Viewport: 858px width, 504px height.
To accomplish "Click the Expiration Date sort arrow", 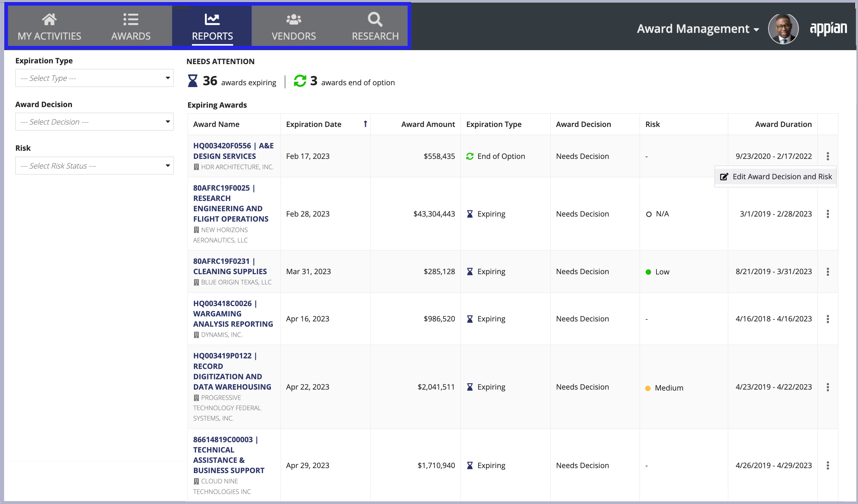I will 365,124.
